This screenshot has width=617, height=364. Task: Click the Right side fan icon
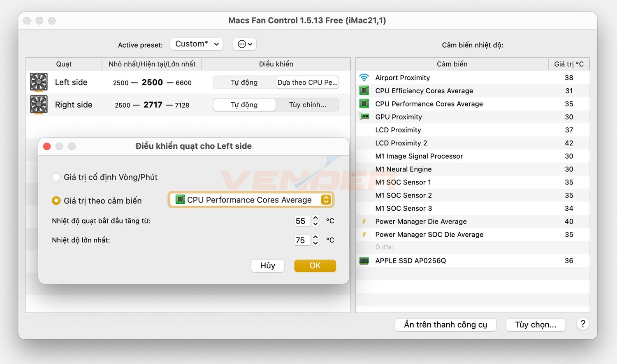point(39,104)
